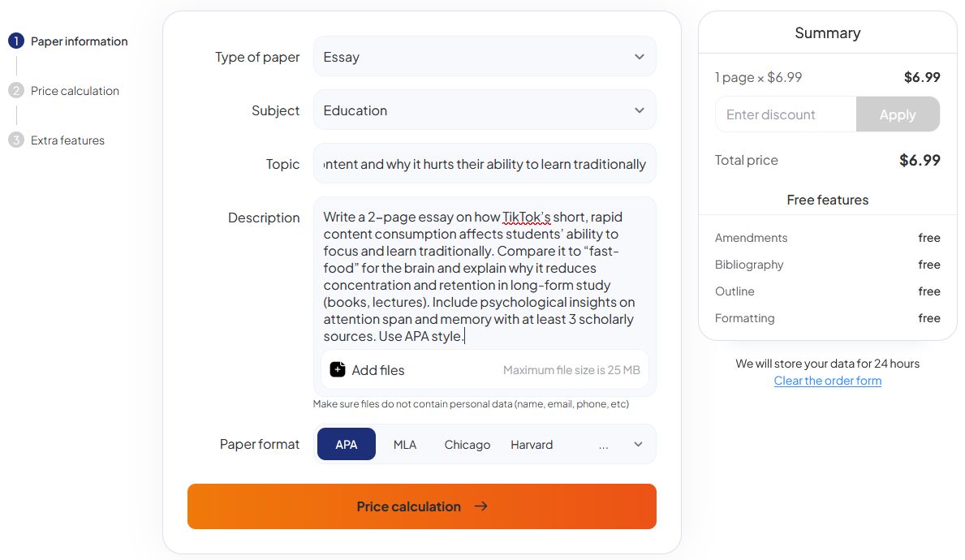
Task: Click arrow icon on Price calculation button
Action: coord(481,506)
